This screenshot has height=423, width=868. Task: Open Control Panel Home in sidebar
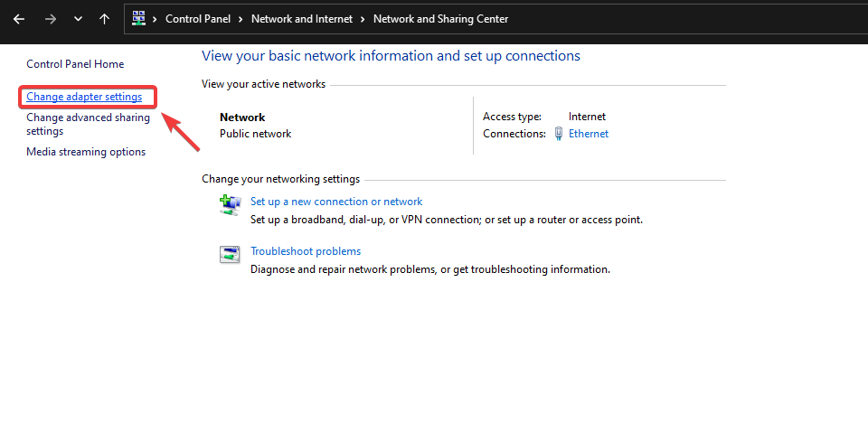pyautogui.click(x=75, y=64)
